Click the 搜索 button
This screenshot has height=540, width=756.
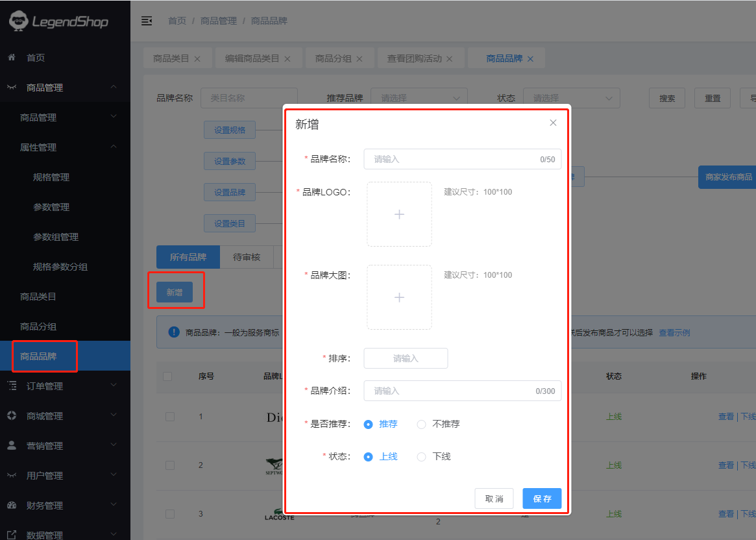tap(667, 98)
